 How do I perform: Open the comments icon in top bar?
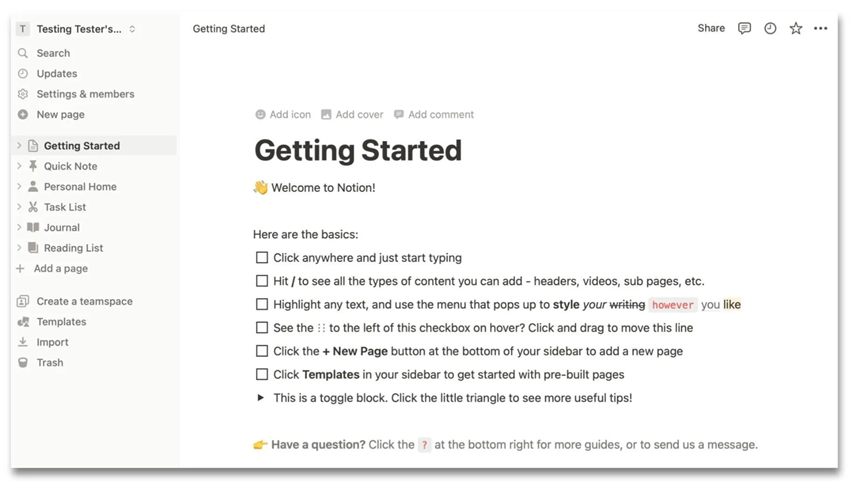(744, 28)
